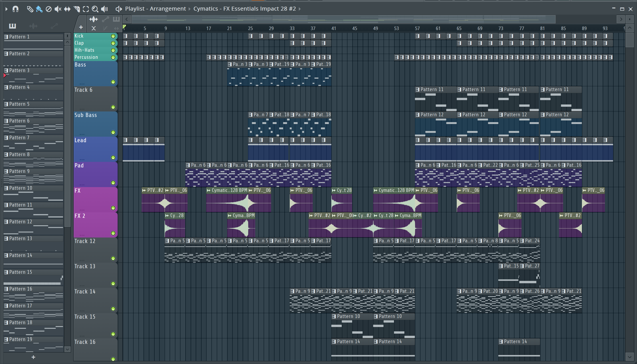
Task: Show patterns filter in picker panel
Action: 12,26
